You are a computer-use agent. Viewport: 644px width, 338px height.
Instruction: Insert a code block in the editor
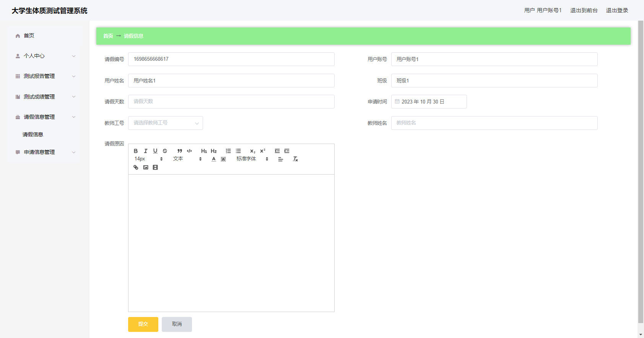point(189,151)
